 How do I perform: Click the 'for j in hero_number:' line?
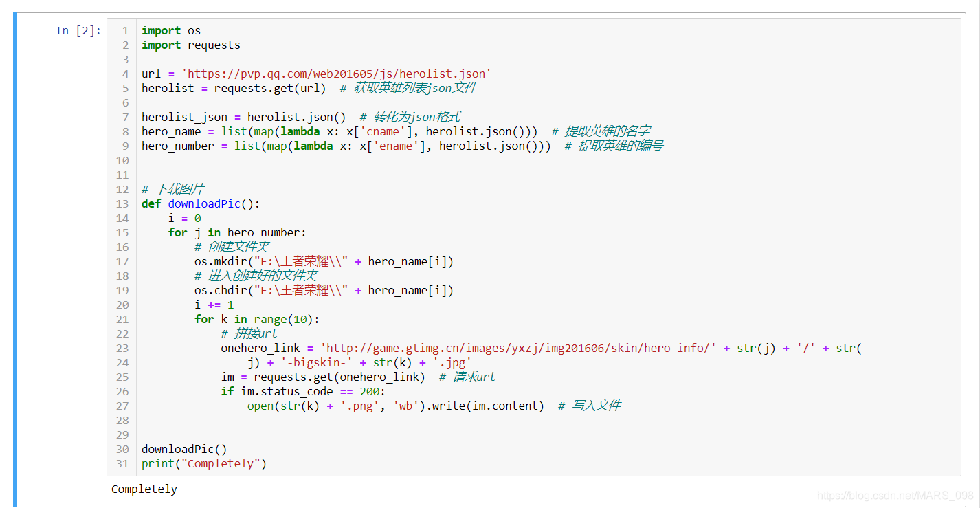point(237,232)
